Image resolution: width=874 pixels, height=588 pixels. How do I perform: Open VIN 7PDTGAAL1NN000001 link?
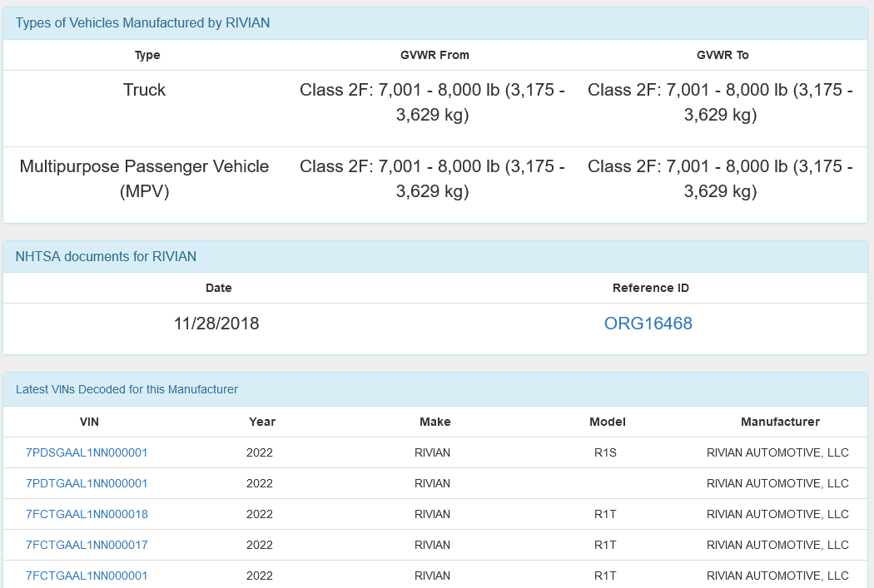tap(87, 483)
